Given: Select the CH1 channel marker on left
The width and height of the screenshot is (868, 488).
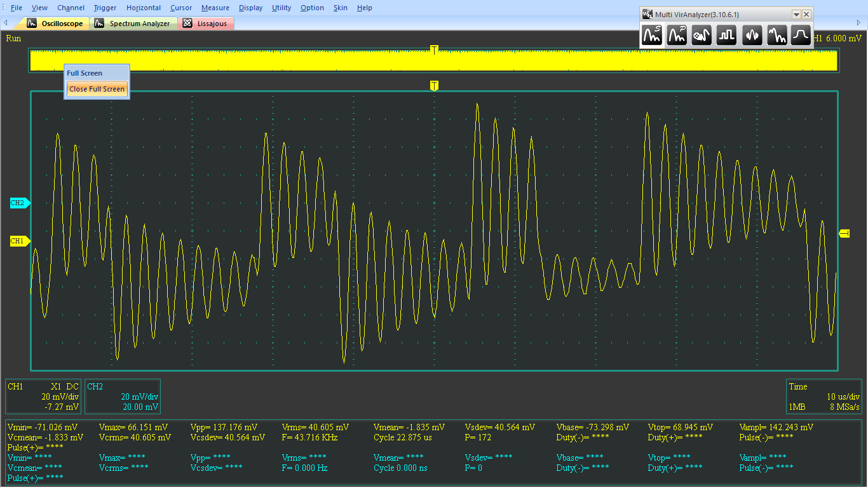Looking at the screenshot, I should 19,241.
